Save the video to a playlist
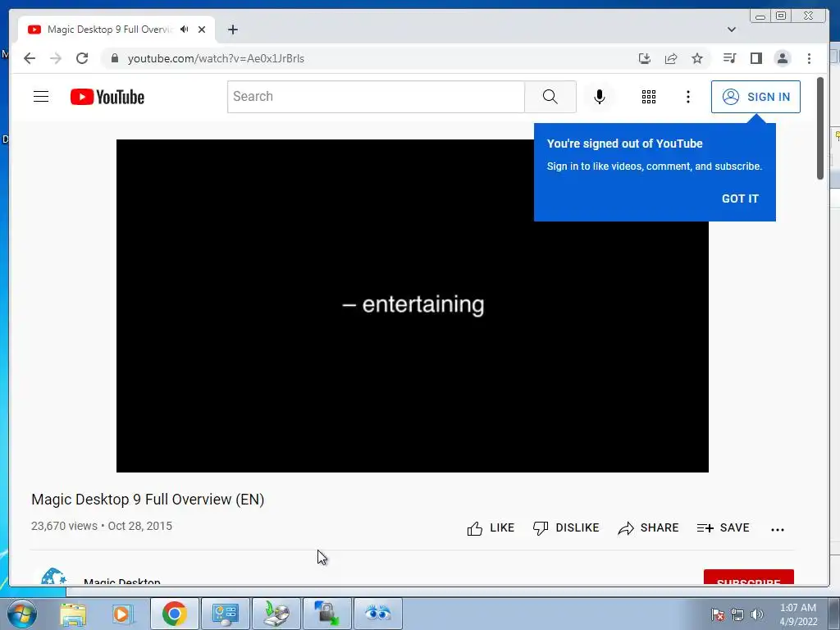Image resolution: width=840 pixels, height=630 pixels. pos(724,528)
